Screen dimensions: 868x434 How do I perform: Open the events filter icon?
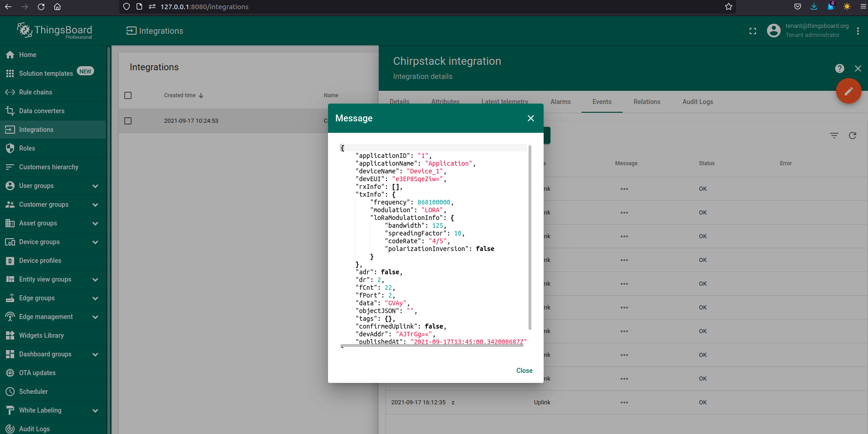click(834, 136)
